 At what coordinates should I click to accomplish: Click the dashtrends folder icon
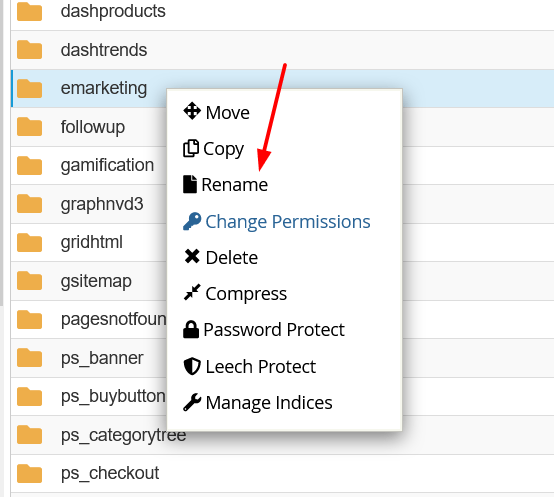[29, 49]
